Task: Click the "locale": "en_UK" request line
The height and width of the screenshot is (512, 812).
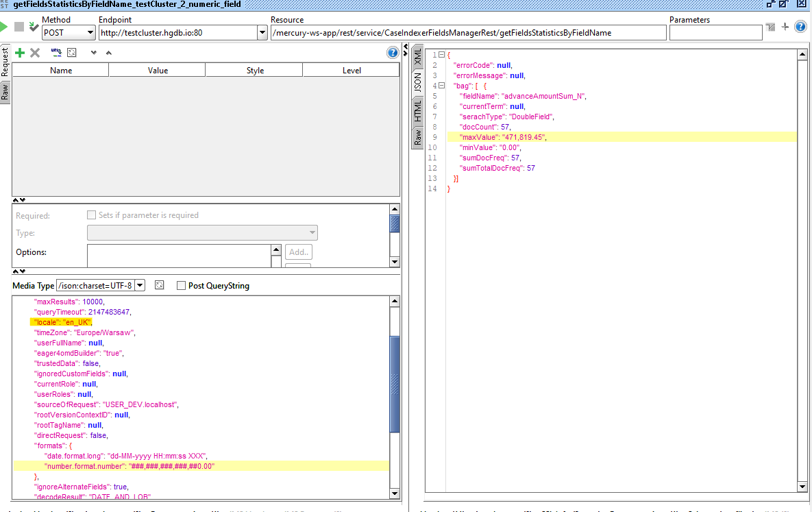Action: tap(62, 322)
